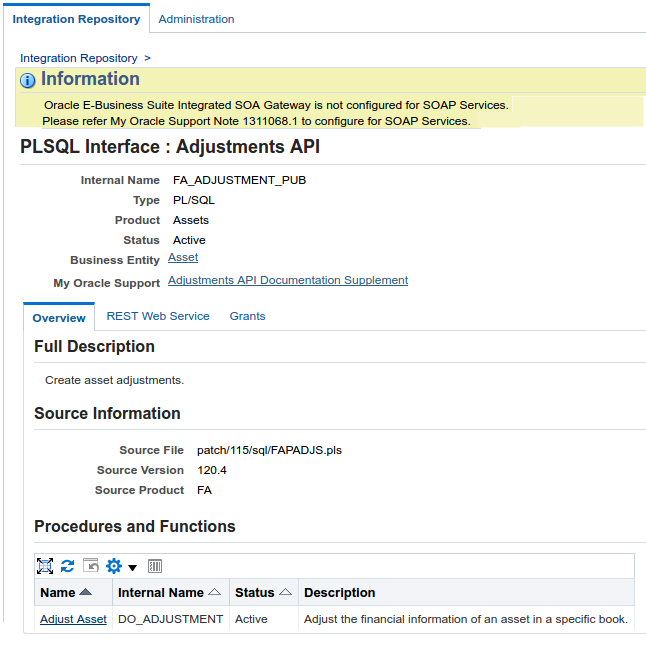Click the Source Product value FA

204,490
